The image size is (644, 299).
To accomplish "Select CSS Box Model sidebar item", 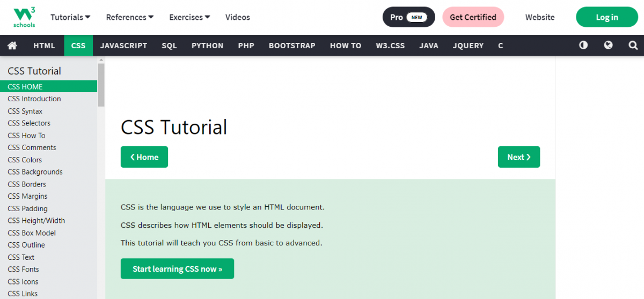I will click(x=32, y=233).
